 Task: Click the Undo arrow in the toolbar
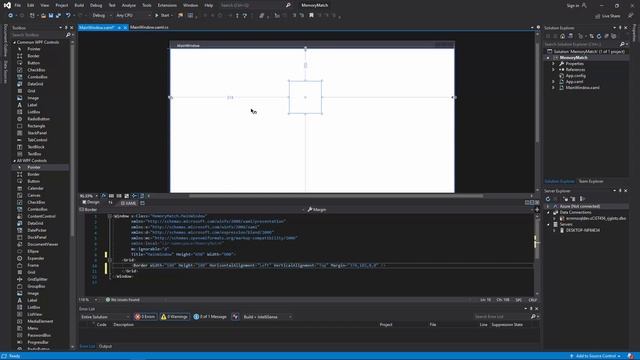coord(68,16)
